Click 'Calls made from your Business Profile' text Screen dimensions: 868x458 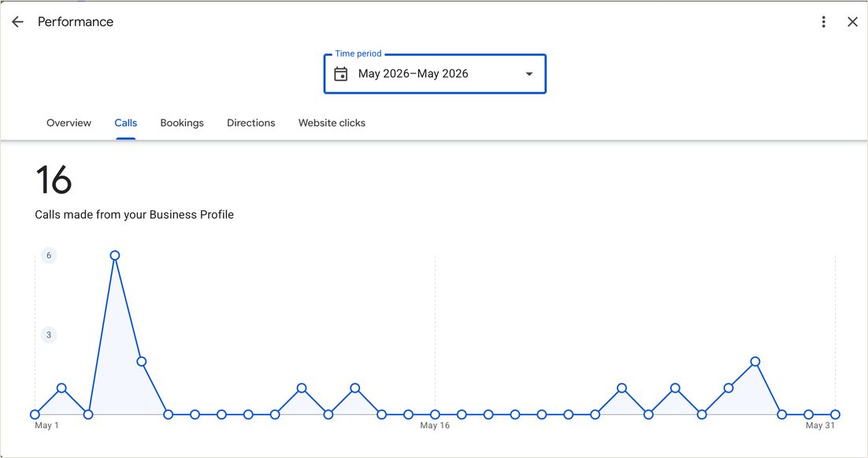[x=135, y=215]
